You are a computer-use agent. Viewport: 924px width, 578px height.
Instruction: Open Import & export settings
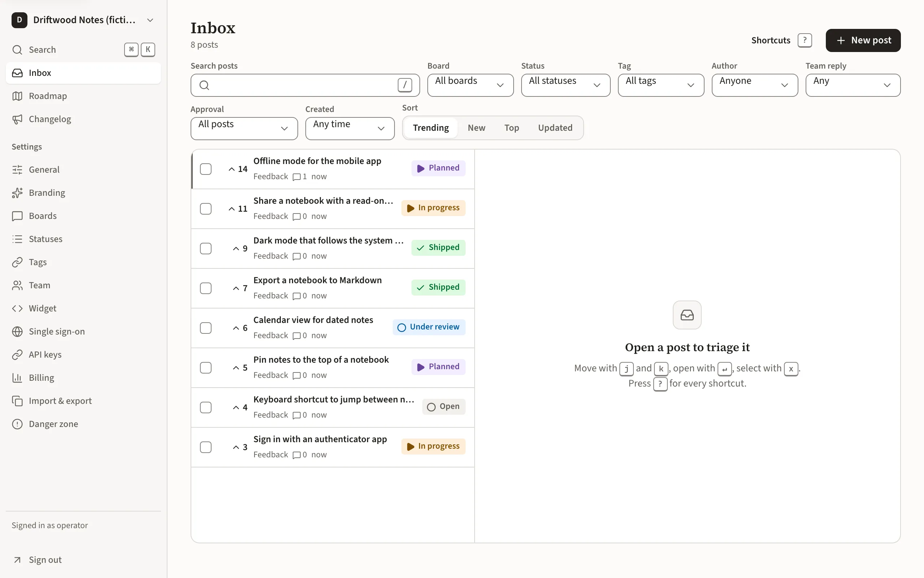[x=83, y=401]
